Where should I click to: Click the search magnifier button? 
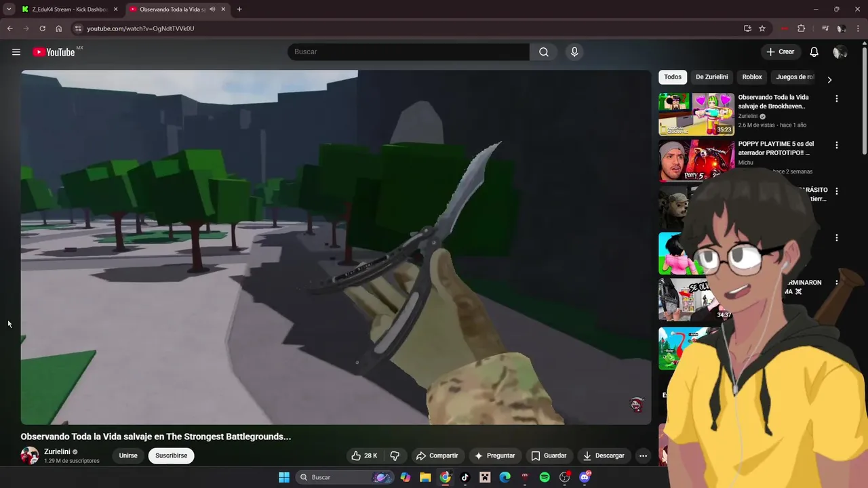[543, 52]
